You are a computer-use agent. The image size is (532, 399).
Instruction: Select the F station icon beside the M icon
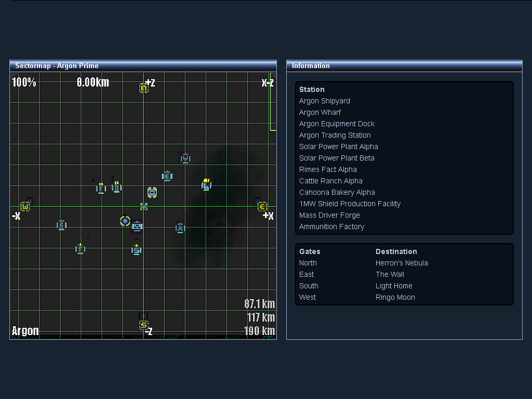point(101,188)
